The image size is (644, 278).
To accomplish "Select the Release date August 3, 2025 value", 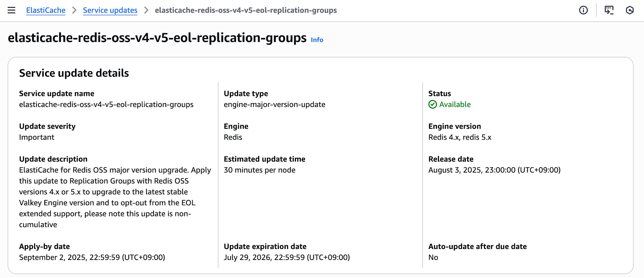I will (494, 170).
